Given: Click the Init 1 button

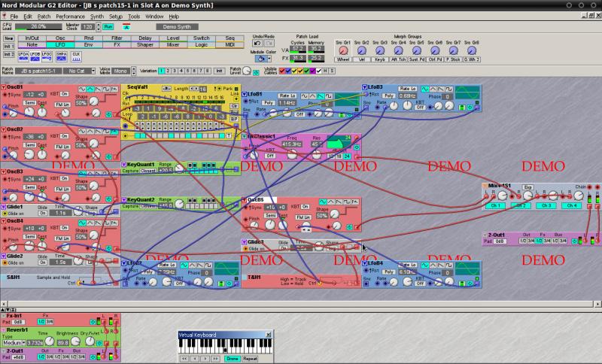Looking at the screenshot, I should tap(9, 47).
